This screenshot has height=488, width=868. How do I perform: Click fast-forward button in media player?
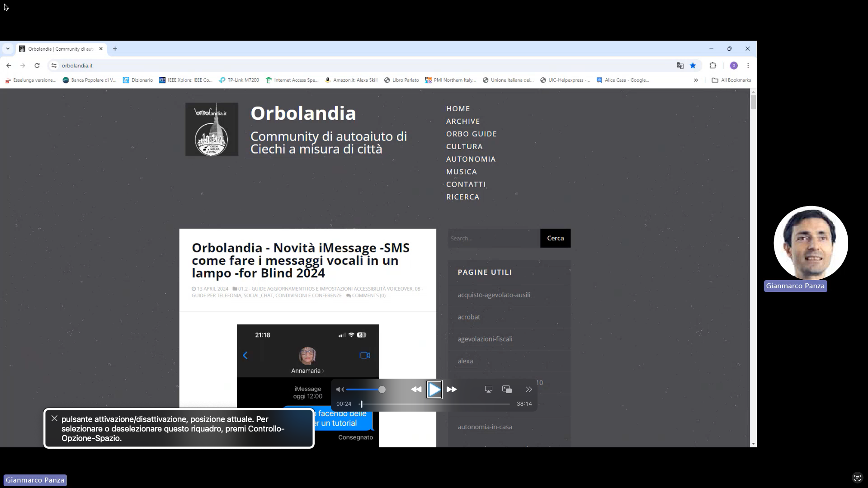451,389
